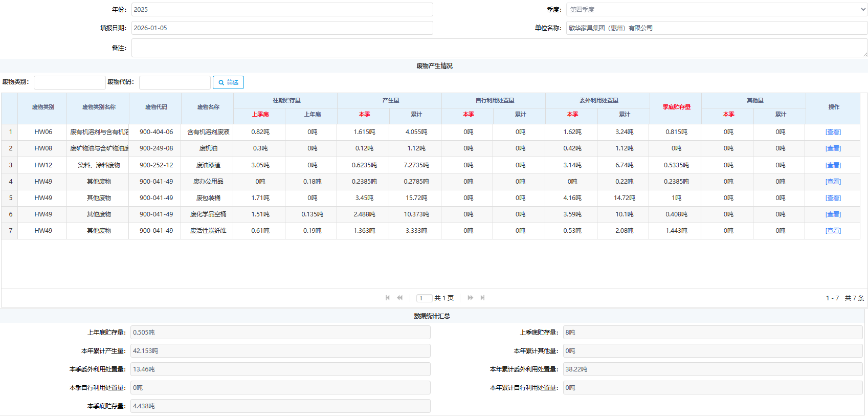Click the 其他量 group header
The width and height of the screenshot is (868, 418).
[x=754, y=101]
